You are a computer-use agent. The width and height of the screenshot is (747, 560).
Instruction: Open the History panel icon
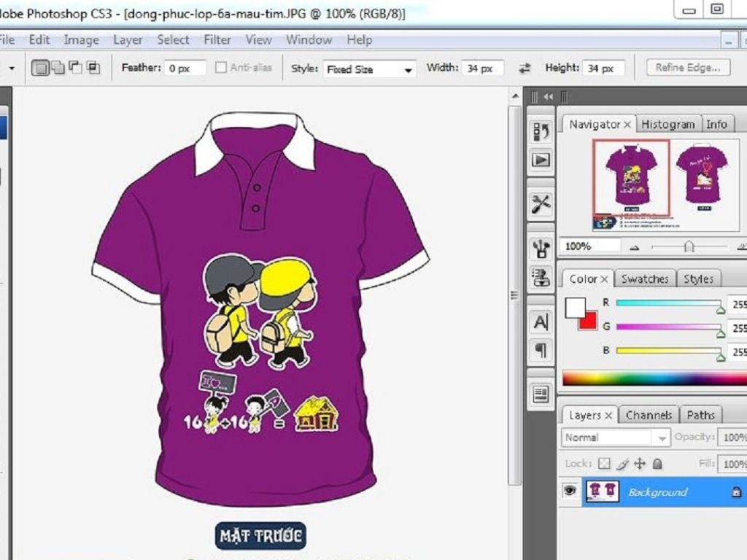[x=541, y=131]
